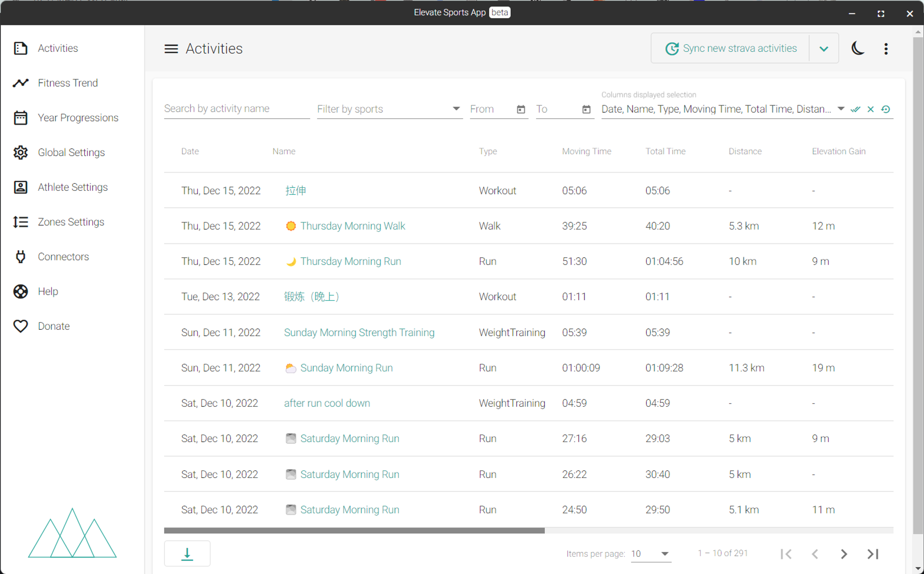The height and width of the screenshot is (574, 924).
Task: Click the Year Progressions calendar icon
Action: pos(20,118)
